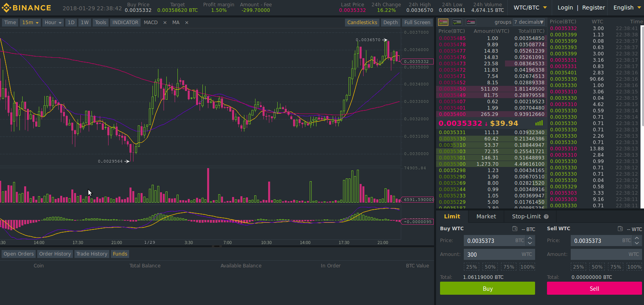The width and height of the screenshot is (644, 305).
Task: Increase the sell price with the up arrow
Action: coord(637,238)
